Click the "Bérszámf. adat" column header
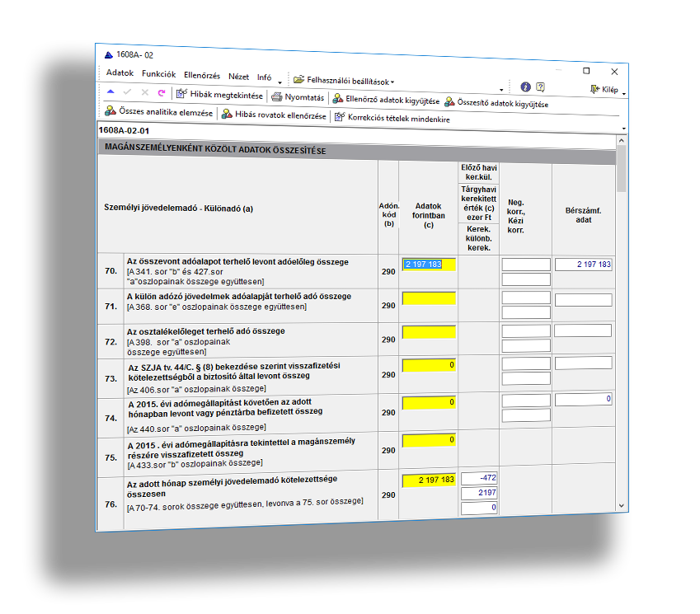The image size is (700, 614). [584, 215]
